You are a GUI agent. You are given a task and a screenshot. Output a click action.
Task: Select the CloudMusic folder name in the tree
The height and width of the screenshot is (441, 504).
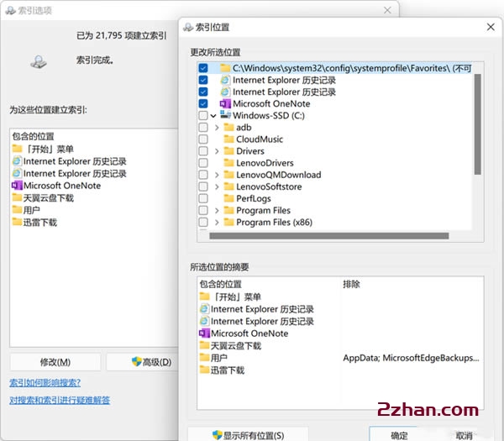pyautogui.click(x=260, y=139)
